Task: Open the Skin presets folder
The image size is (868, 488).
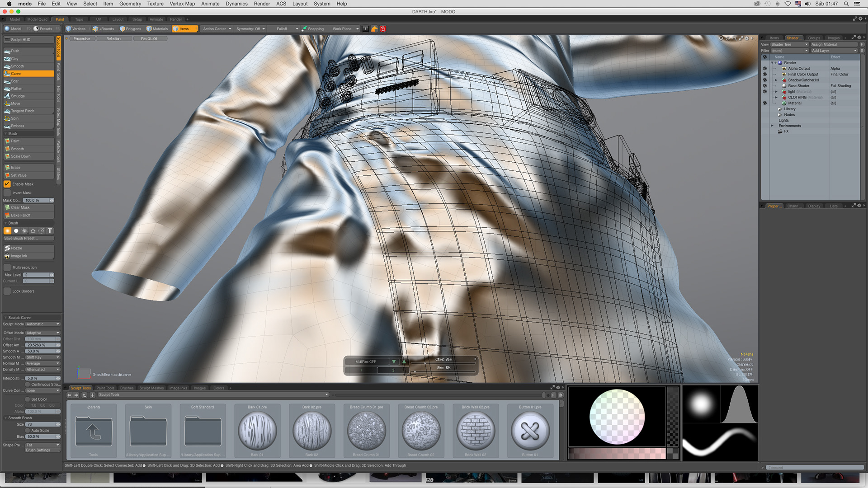Action: (x=148, y=431)
